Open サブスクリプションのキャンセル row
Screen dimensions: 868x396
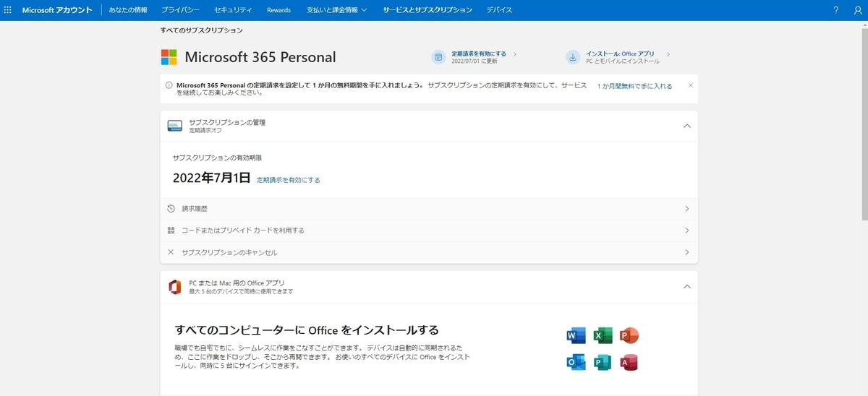tap(429, 252)
